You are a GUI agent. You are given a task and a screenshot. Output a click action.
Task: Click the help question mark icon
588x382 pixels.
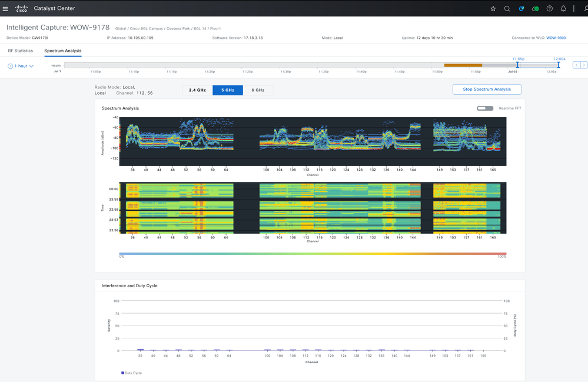pyautogui.click(x=549, y=9)
